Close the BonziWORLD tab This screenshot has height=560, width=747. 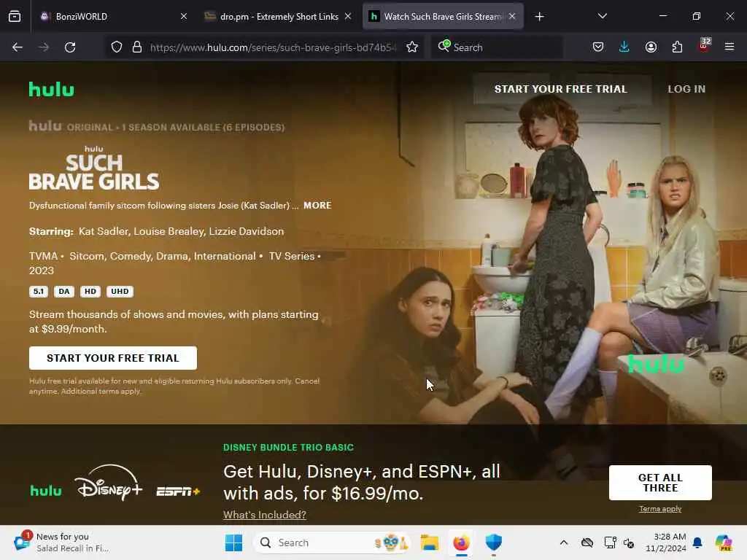[184, 16]
